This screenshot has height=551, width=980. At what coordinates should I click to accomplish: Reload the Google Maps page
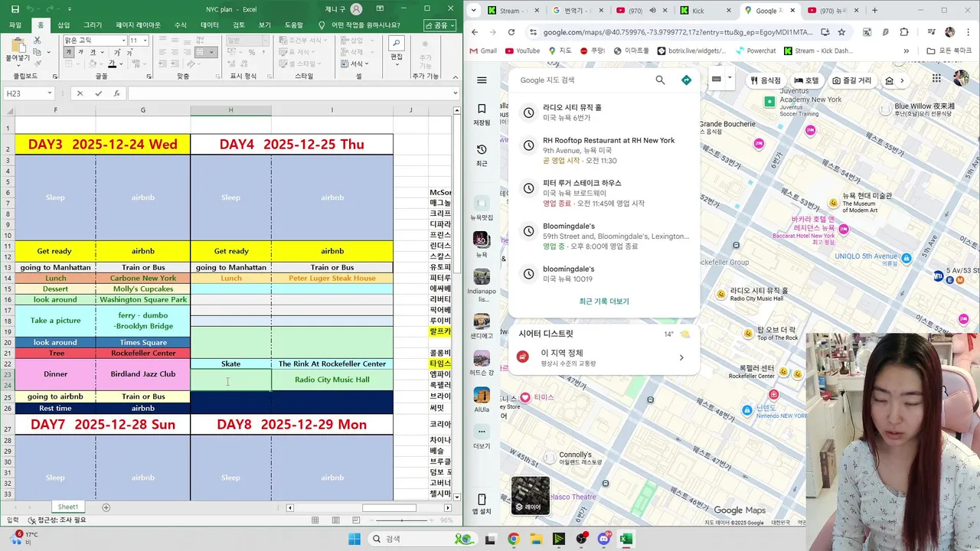click(x=511, y=32)
